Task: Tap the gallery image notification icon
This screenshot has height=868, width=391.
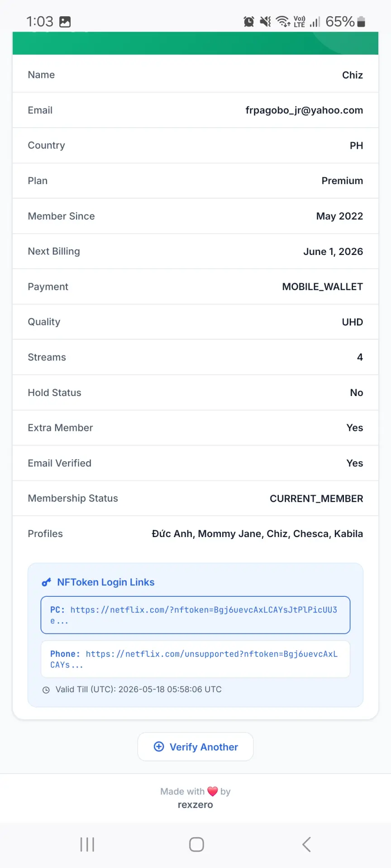Action: tap(65, 22)
